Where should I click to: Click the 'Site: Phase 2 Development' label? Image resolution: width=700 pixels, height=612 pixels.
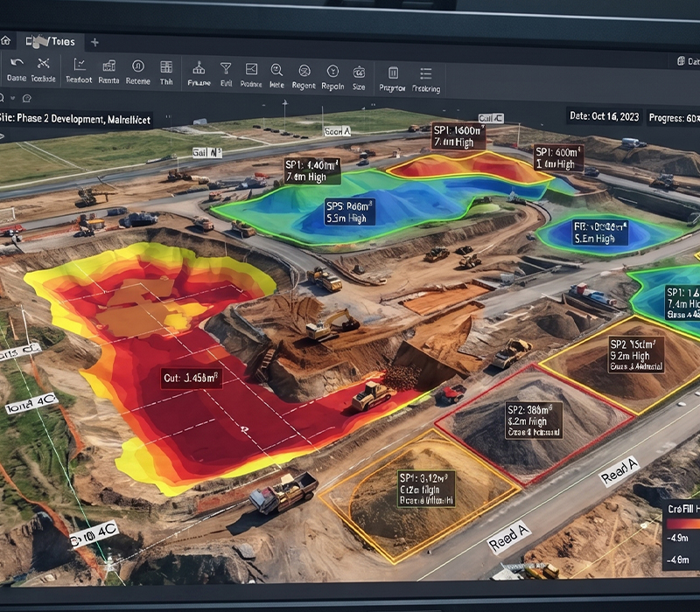tap(75, 119)
